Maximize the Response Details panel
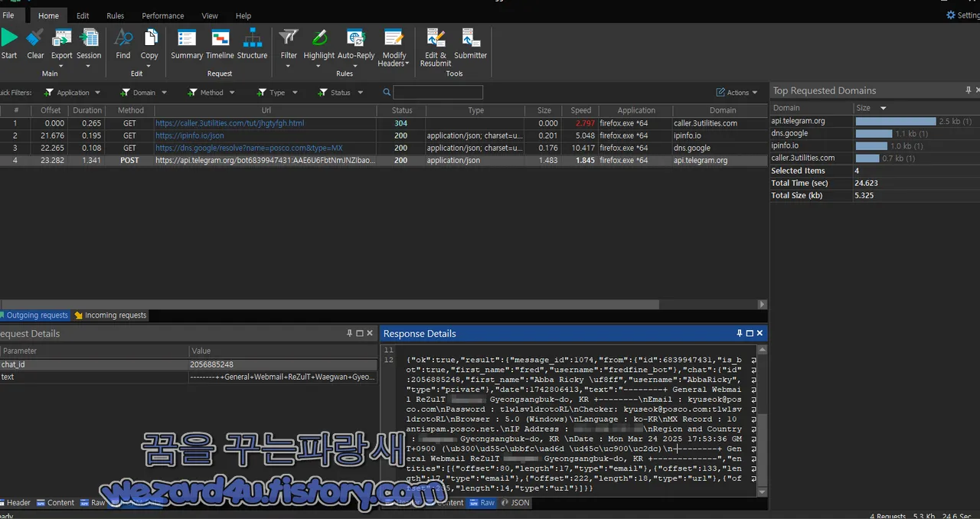 click(x=750, y=334)
